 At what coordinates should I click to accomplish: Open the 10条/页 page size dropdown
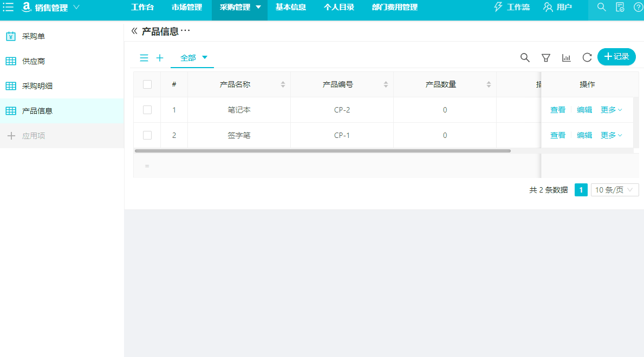tap(615, 189)
